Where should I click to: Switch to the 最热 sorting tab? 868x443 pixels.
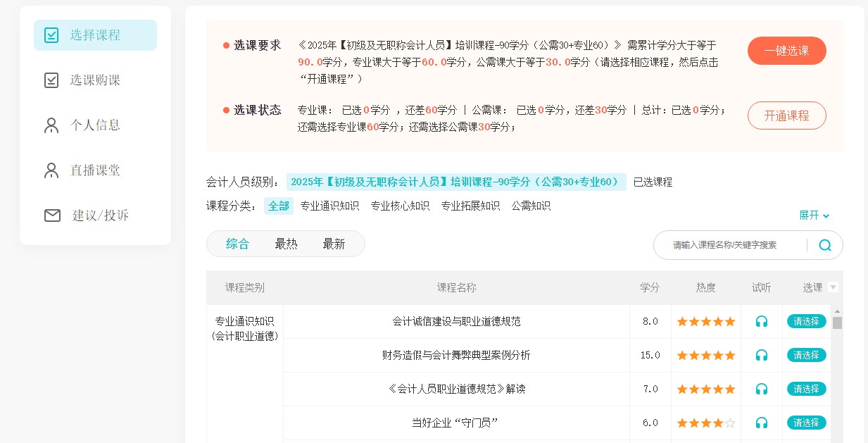point(286,244)
